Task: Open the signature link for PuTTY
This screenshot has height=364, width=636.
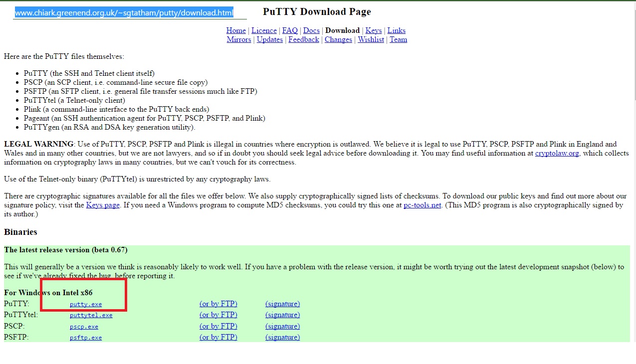Action: point(283,304)
